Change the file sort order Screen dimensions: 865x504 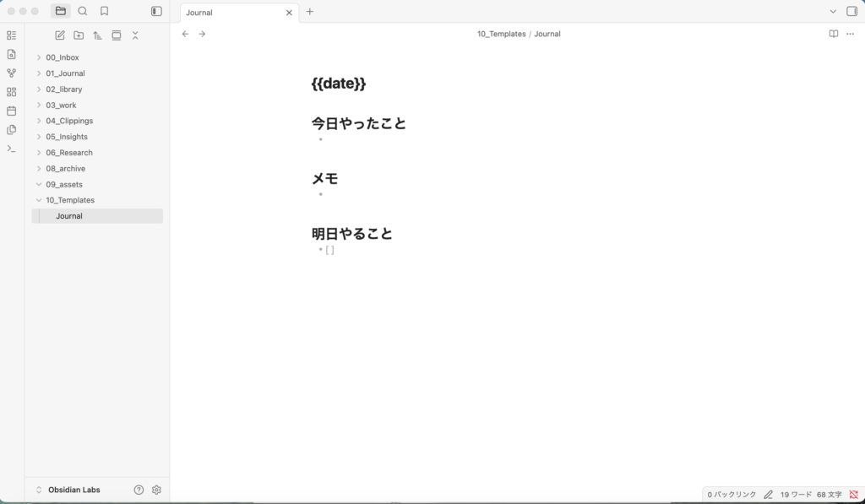(98, 35)
